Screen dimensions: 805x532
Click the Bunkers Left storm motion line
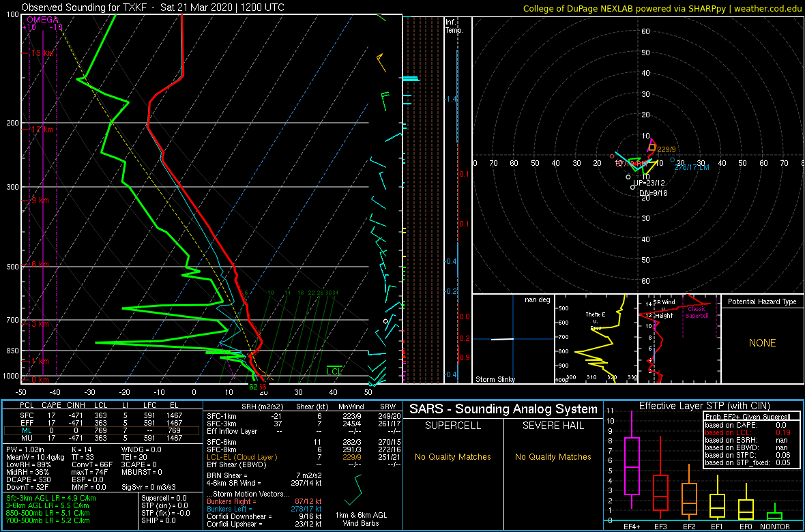(x=265, y=508)
